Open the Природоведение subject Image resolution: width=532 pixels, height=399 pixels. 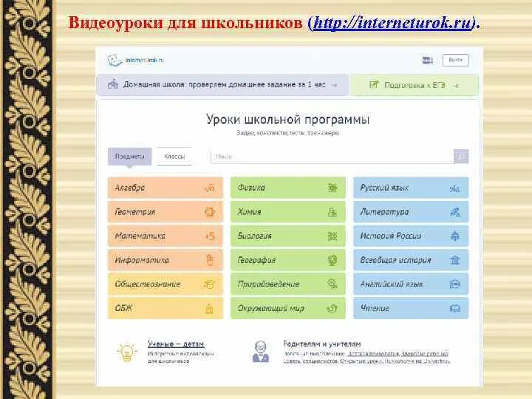click(288, 284)
